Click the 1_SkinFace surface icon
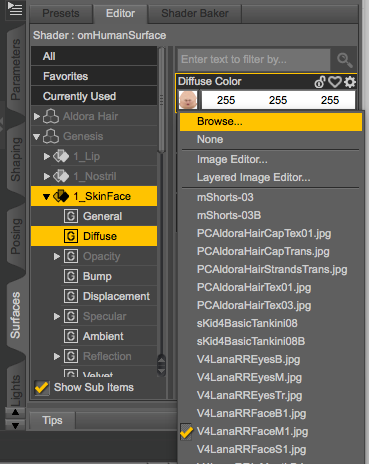The height and width of the screenshot is (464, 369). tap(61, 196)
